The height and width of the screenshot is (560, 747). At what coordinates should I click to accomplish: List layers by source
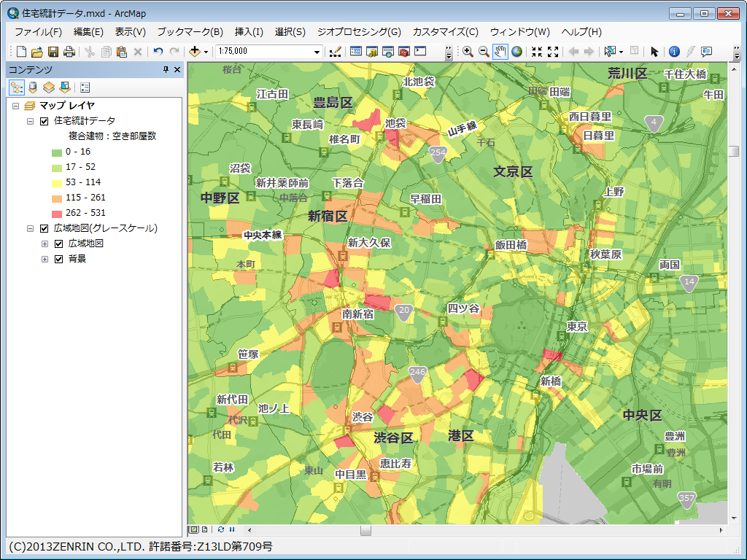(33, 87)
